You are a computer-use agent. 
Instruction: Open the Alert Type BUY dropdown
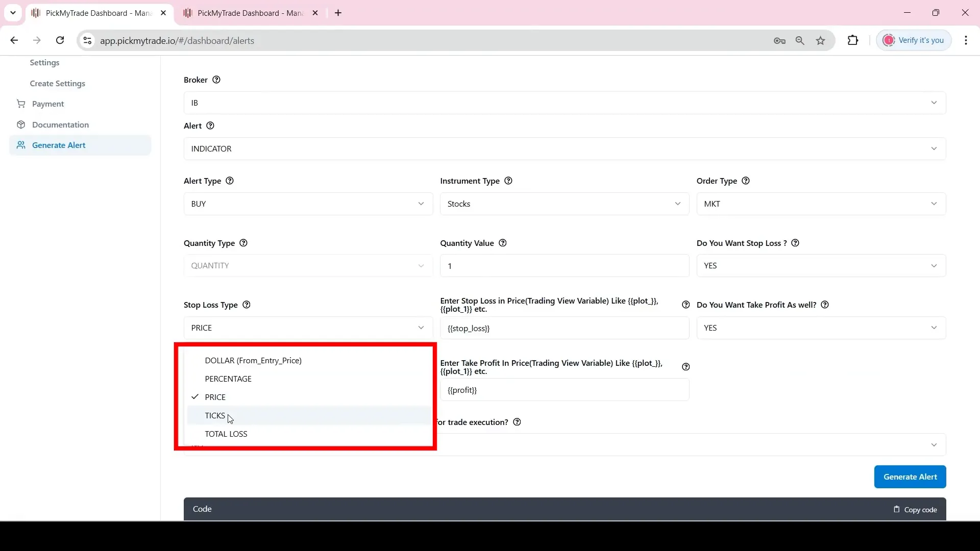(x=308, y=204)
